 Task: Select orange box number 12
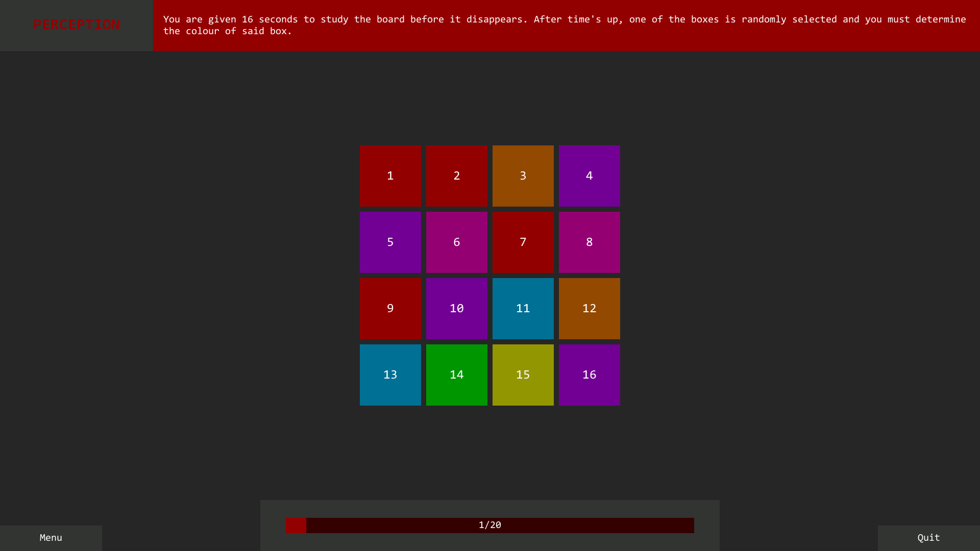pyautogui.click(x=590, y=309)
